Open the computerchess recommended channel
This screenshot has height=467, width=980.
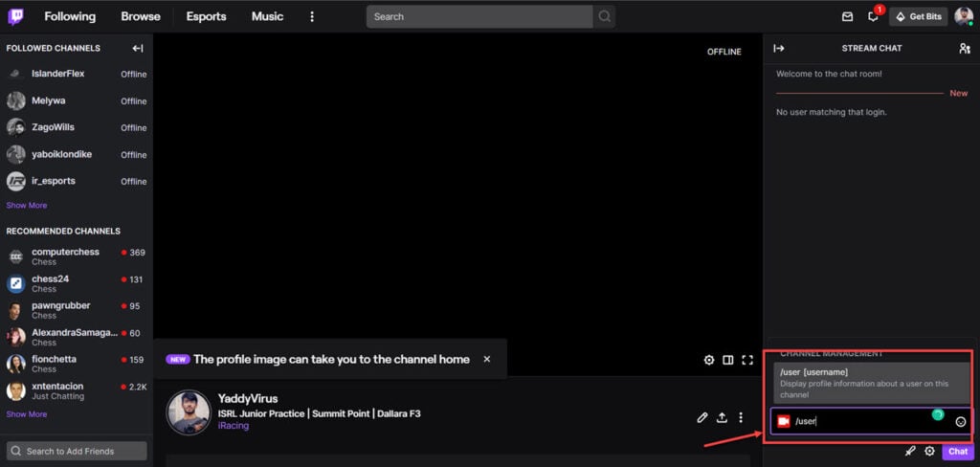coord(77,256)
